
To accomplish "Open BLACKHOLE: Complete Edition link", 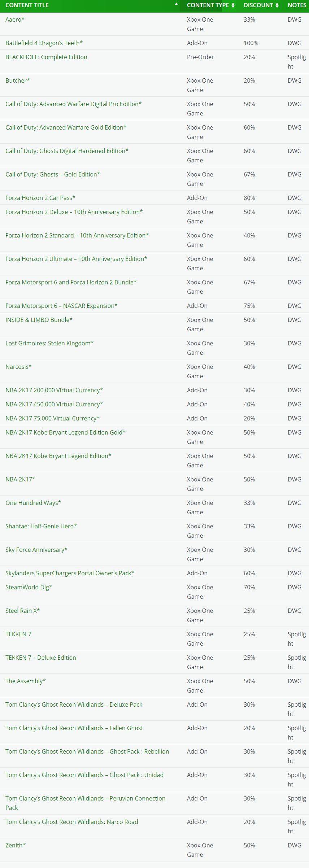I will tap(46, 57).
